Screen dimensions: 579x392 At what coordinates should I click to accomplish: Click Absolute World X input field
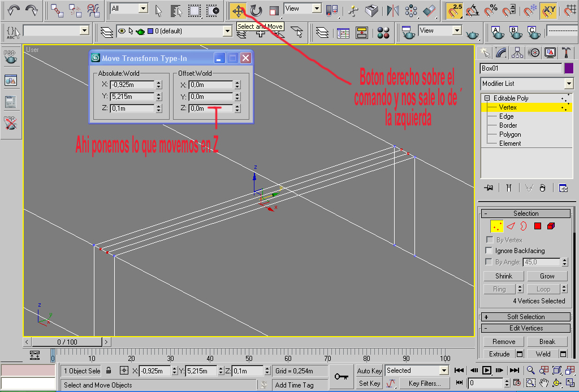click(132, 85)
